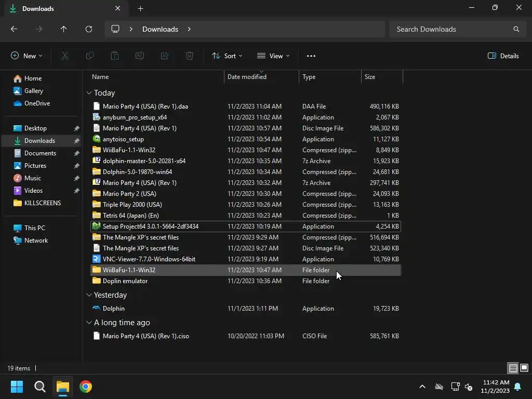Screen dimensions: 532x399
Task: Click the Cut scissors icon in toolbar
Action: click(x=65, y=56)
